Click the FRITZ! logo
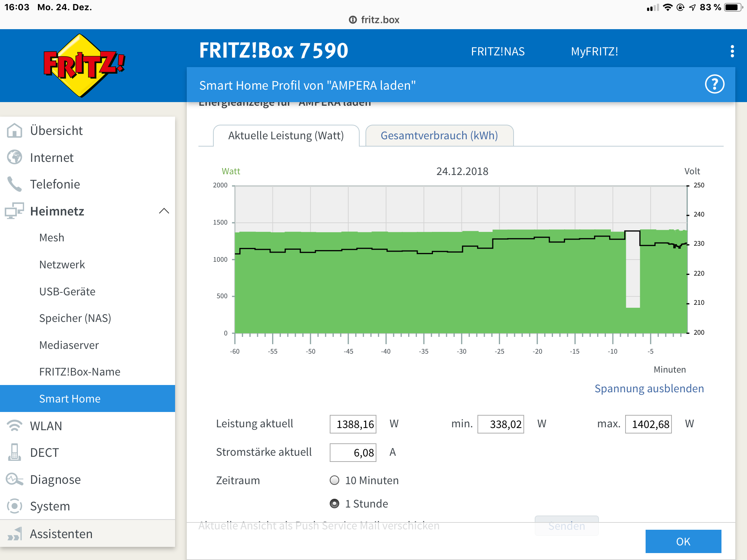The width and height of the screenshot is (747, 560). [84, 66]
